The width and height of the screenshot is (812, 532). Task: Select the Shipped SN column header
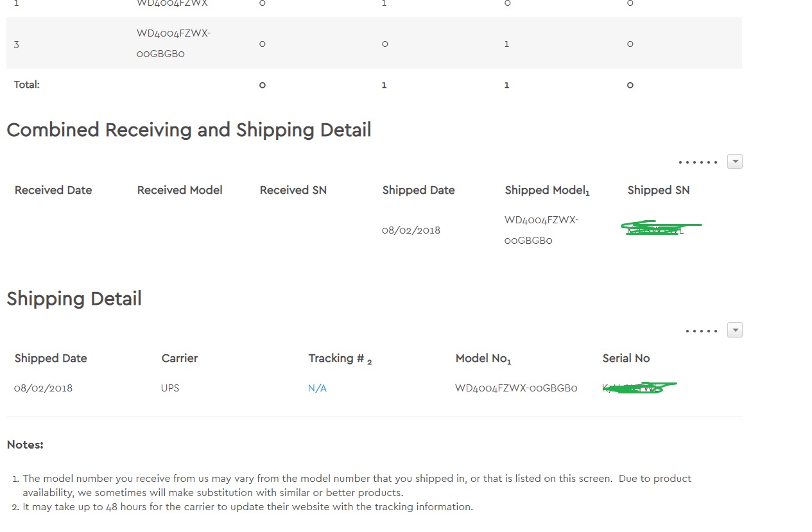click(x=659, y=190)
